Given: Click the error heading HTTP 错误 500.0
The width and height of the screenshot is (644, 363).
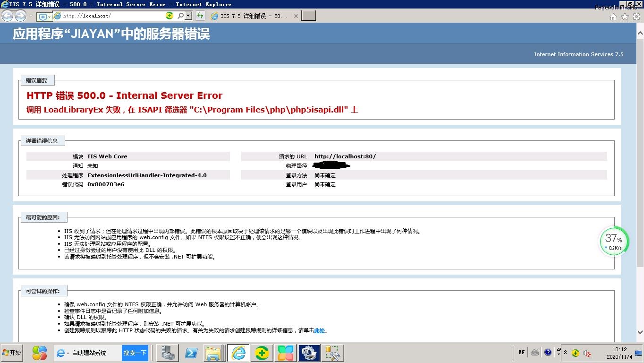Looking at the screenshot, I should click(124, 95).
